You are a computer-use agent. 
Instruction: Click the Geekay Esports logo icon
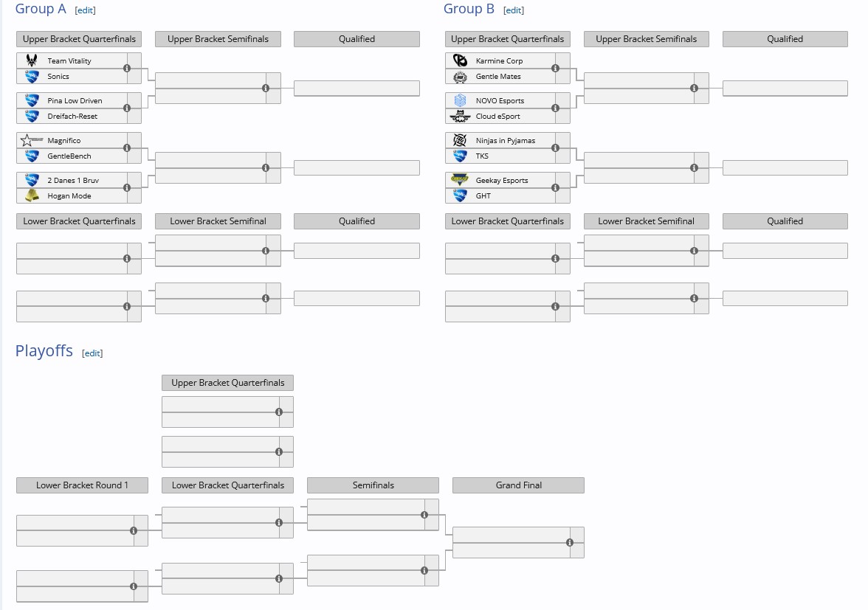click(460, 180)
